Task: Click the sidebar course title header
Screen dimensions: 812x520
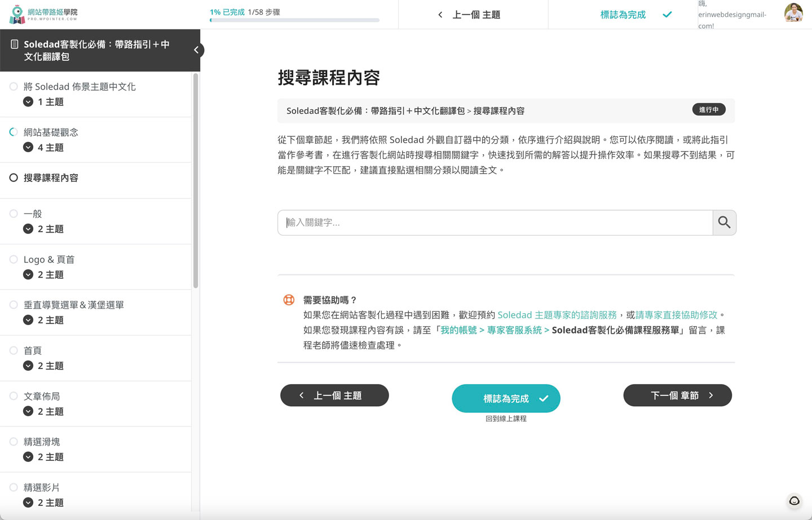Action: pos(96,50)
